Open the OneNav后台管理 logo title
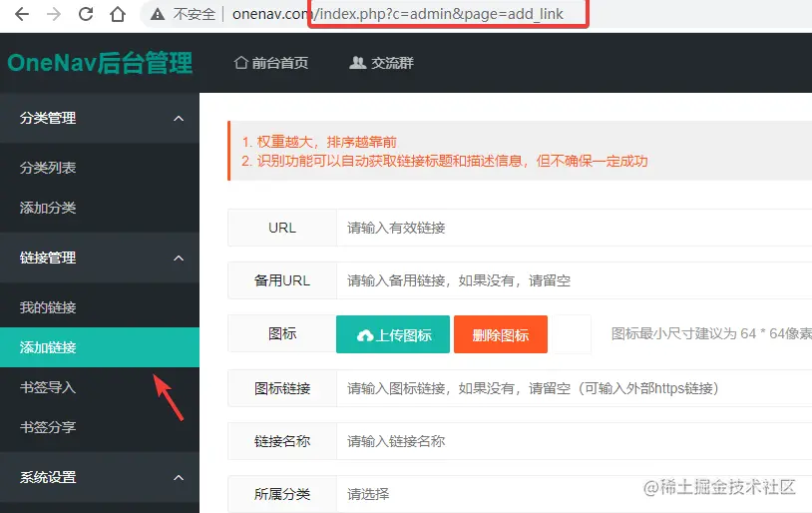Image resolution: width=812 pixels, height=513 pixels. 100,63
